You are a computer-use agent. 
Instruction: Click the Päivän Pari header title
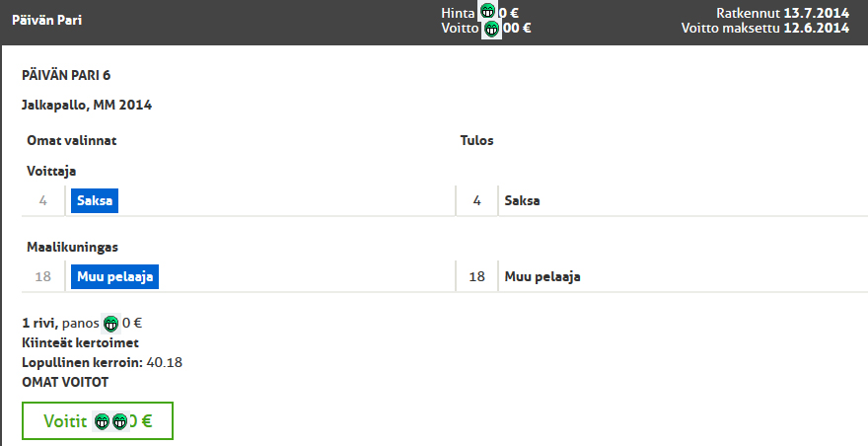pyautogui.click(x=47, y=20)
